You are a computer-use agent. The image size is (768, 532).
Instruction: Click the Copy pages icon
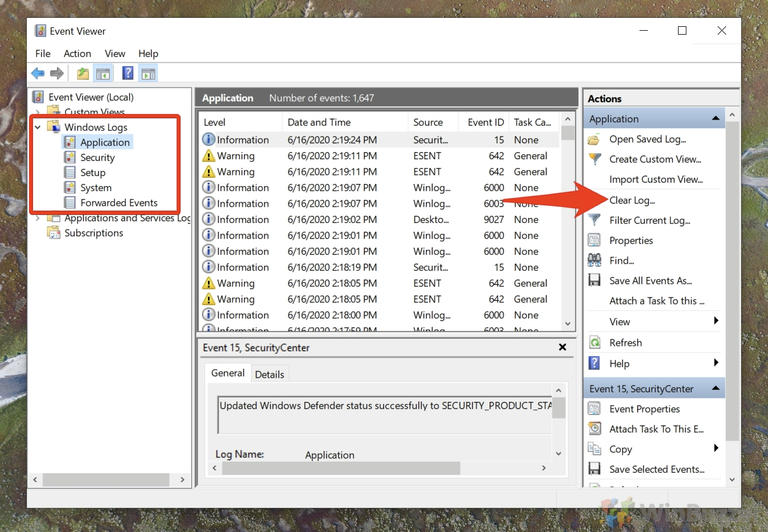pos(594,448)
